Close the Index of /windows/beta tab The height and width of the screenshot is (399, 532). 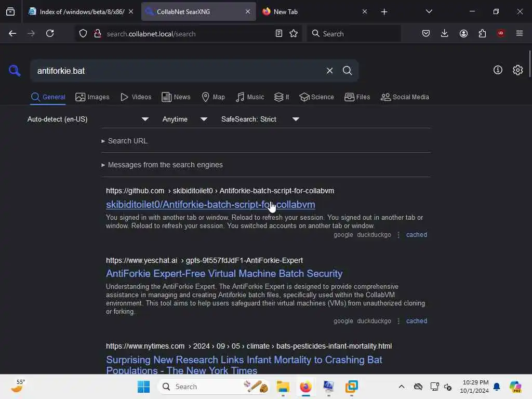[x=130, y=12]
